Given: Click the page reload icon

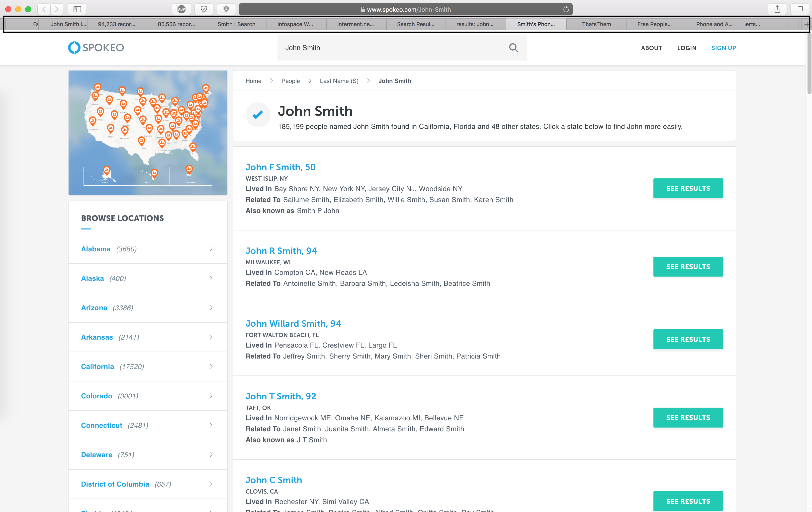Looking at the screenshot, I should pos(566,9).
